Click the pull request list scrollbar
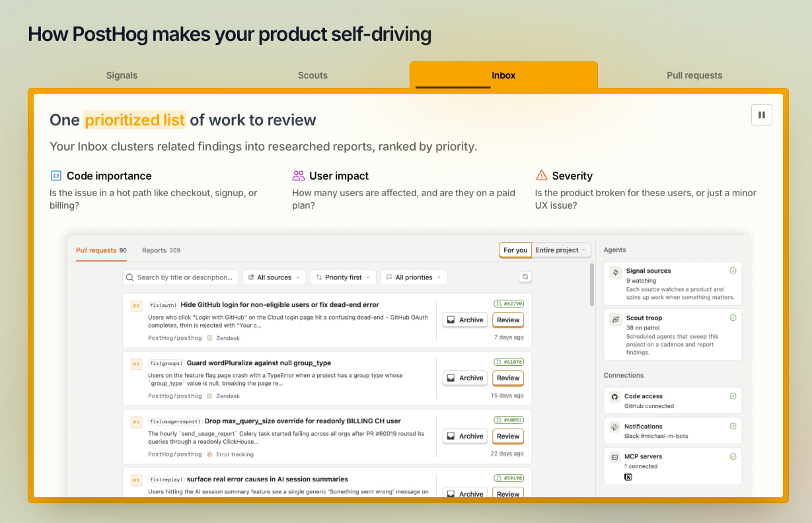 click(x=592, y=285)
